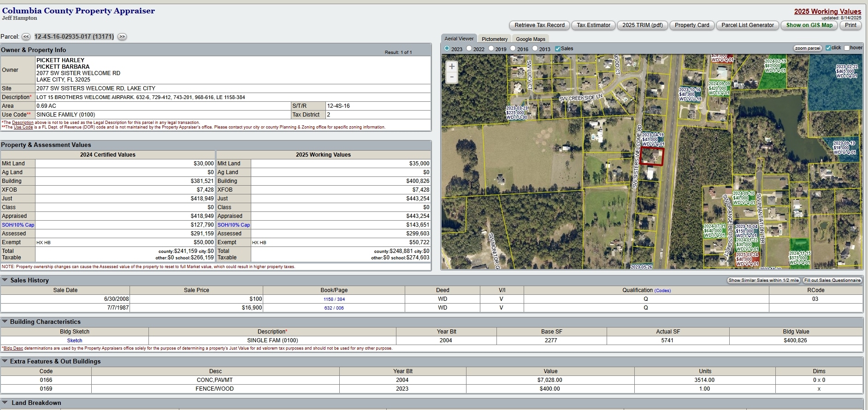
Task: Click the red highlighted parcel on map
Action: (x=652, y=157)
